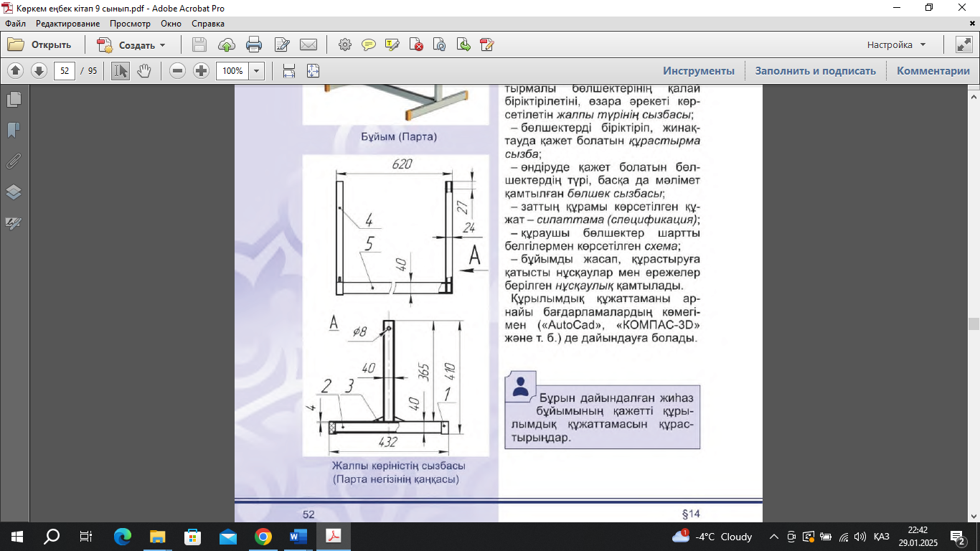Send the file by email envelope icon
This screenshot has width=980, height=551.
pyautogui.click(x=308, y=44)
